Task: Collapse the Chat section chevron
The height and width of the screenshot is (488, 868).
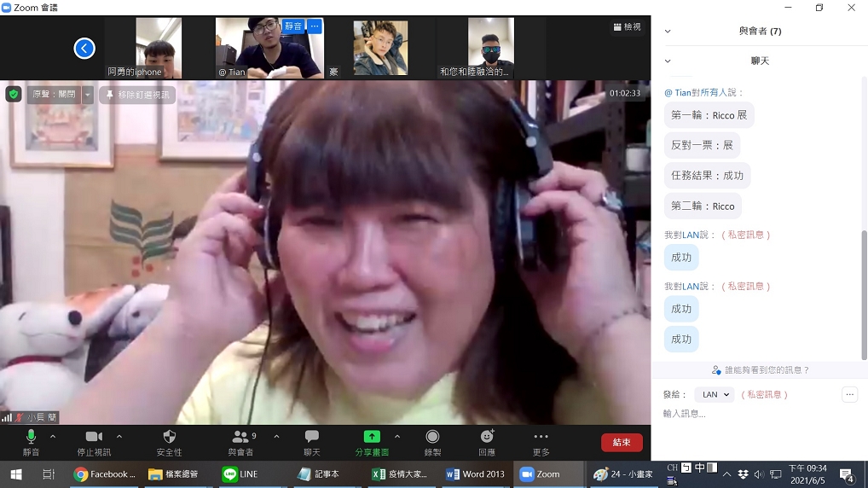Action: coord(668,61)
